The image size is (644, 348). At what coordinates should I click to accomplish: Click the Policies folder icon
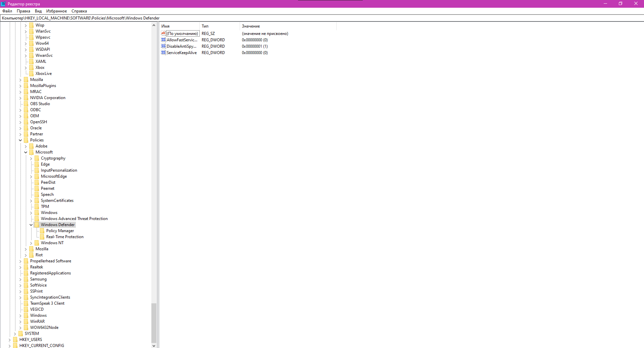coord(26,140)
